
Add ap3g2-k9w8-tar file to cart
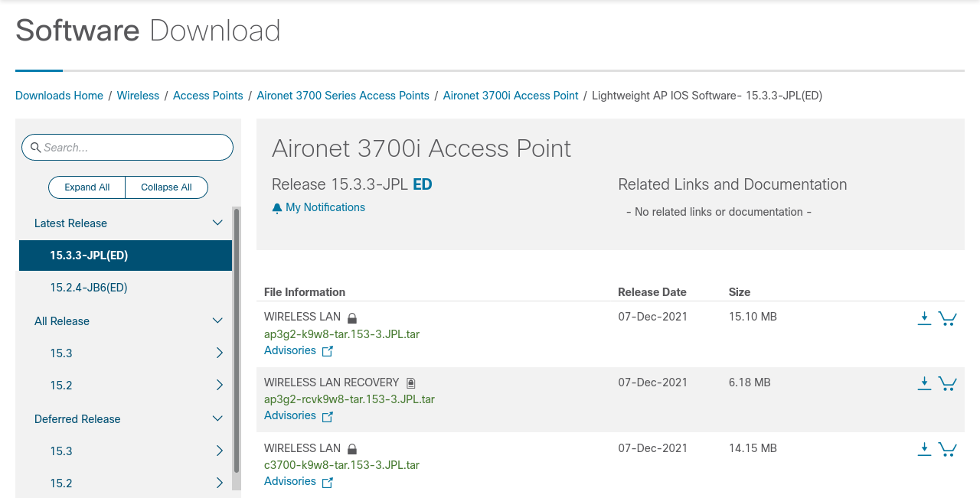(x=947, y=318)
